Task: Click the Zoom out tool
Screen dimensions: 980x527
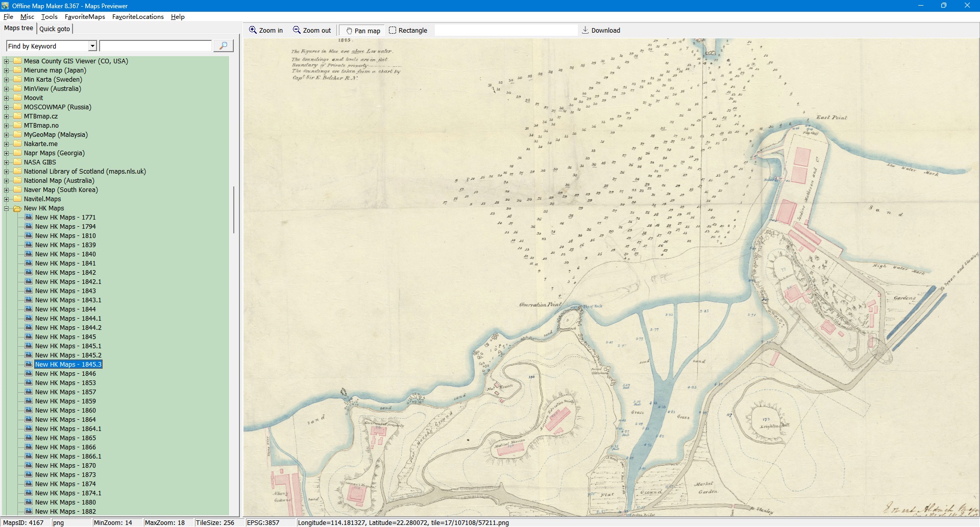Action: [312, 31]
